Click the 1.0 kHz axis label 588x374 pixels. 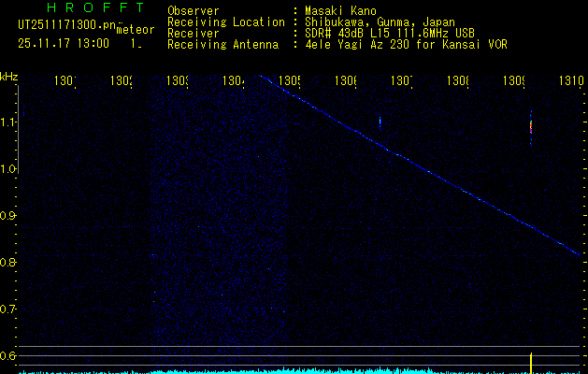pyautogui.click(x=8, y=169)
